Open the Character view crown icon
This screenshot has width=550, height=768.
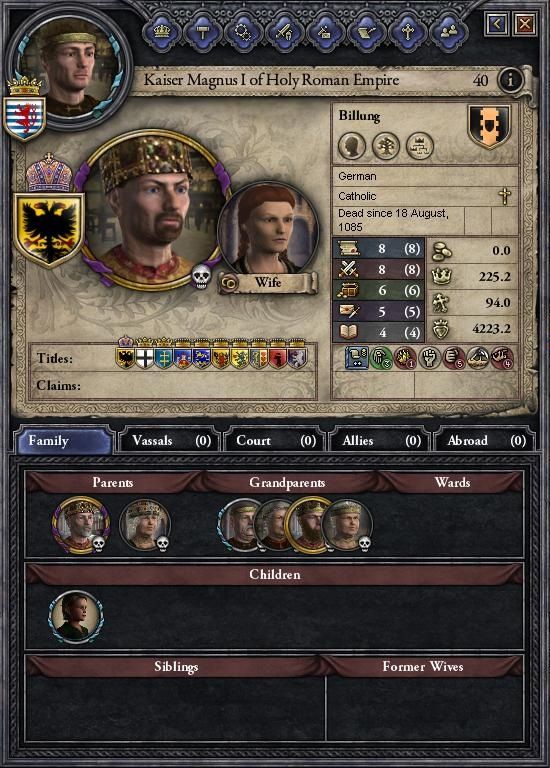[162, 32]
